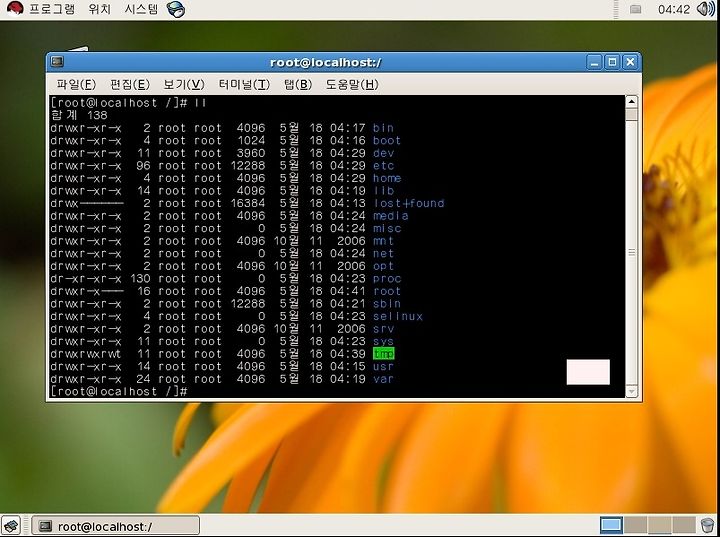The image size is (720, 537).
Task: Click the 'home' directory name
Action: tap(387, 178)
